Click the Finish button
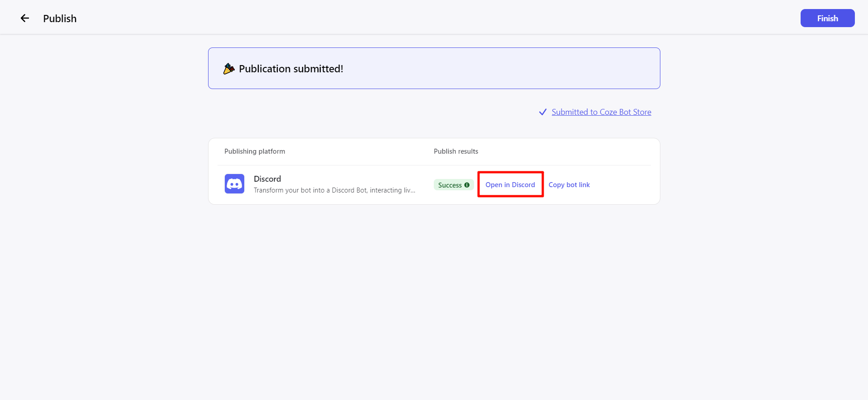Image resolution: width=868 pixels, height=400 pixels. [827, 18]
